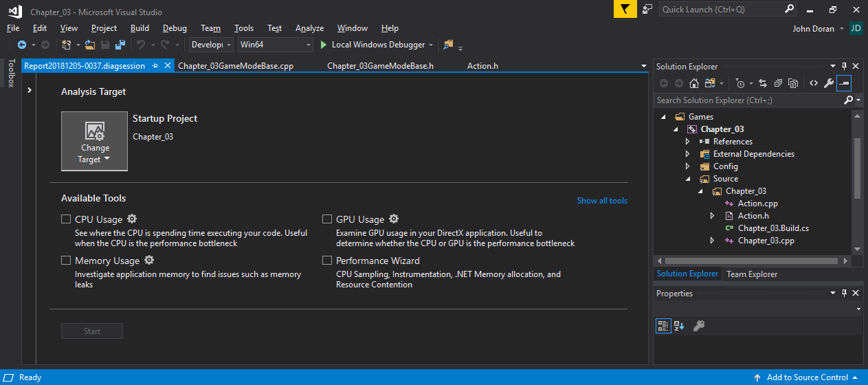Screen dimensions: 868x385
Task: Open the Win64 platform dropdown
Action: [x=275, y=45]
